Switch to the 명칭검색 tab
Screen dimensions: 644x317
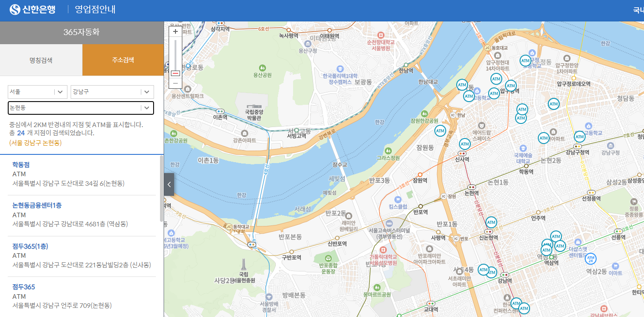[x=41, y=60]
